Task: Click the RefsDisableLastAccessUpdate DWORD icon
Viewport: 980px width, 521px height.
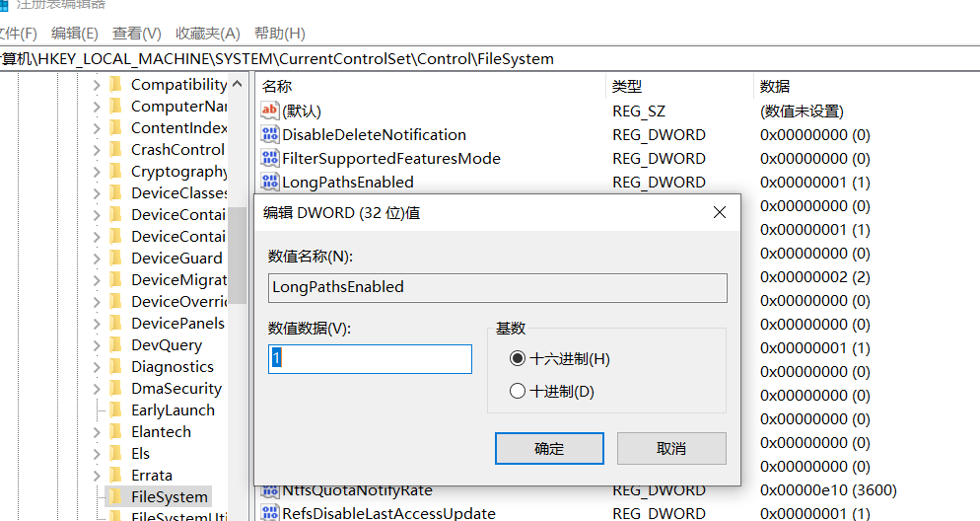Action: point(270,513)
